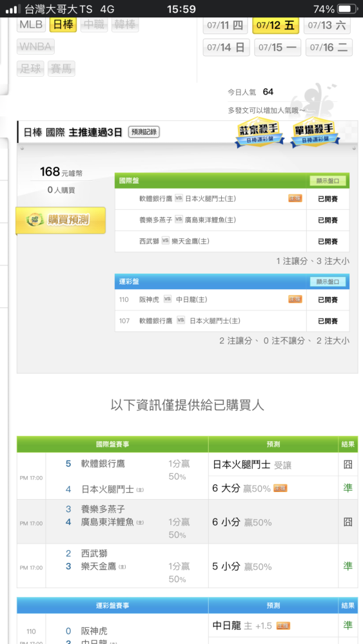The width and height of the screenshot is (363, 644).
Task: Show odds for 國際盤 via 顯示盤口
Action: click(x=328, y=181)
